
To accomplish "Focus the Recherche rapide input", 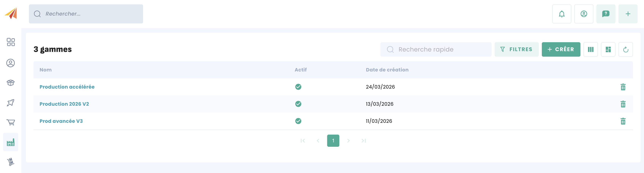I will pyautogui.click(x=436, y=49).
